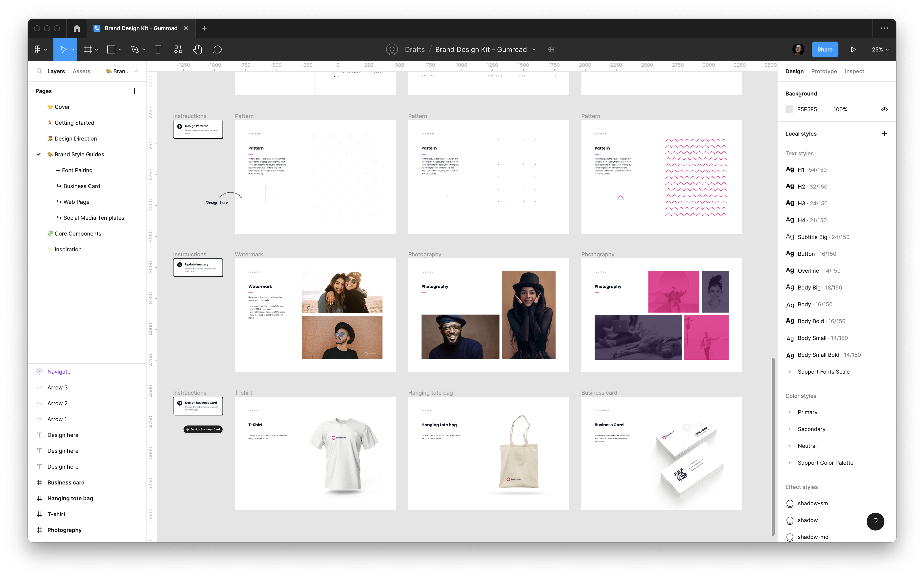Click the profile account icon near Drafts

[392, 49]
